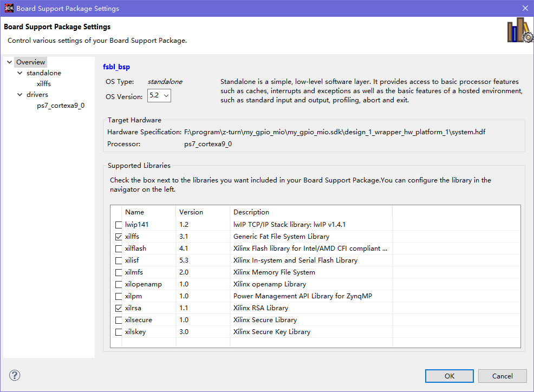Collapse the standalone tree node arrow
The image size is (534, 392).
point(19,73)
